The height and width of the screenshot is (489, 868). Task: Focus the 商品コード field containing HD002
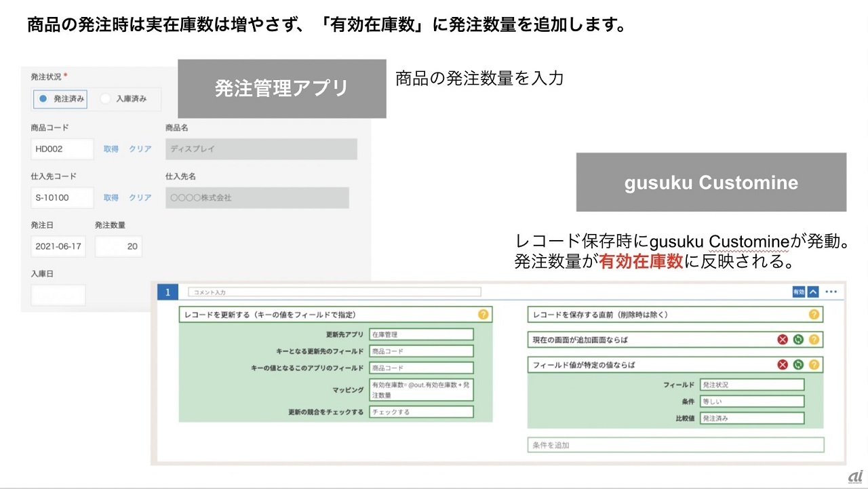coord(62,149)
